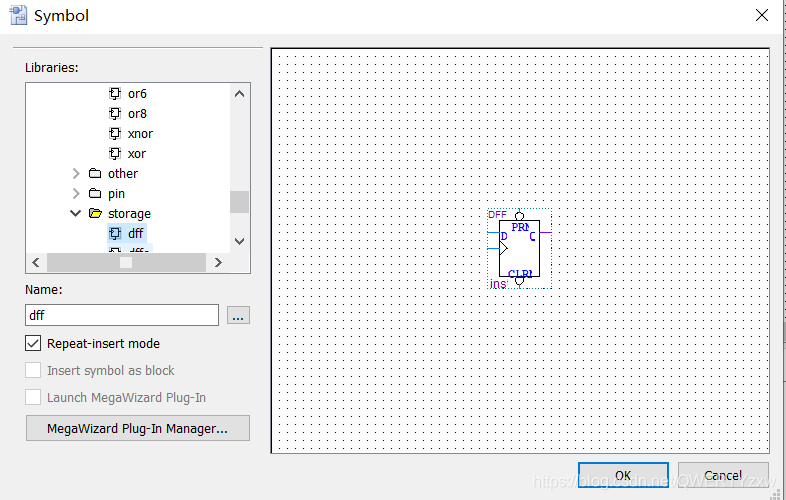The width and height of the screenshot is (786, 500).
Task: Click the Cancel button
Action: [723, 475]
